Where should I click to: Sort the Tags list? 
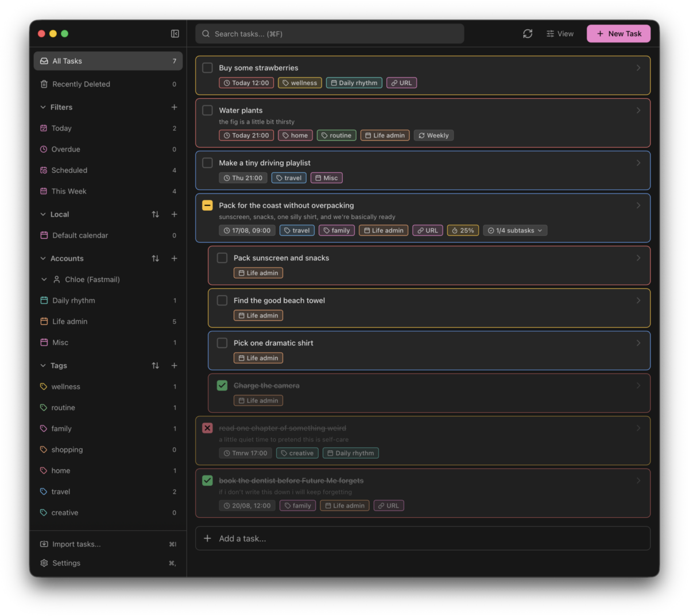click(156, 366)
